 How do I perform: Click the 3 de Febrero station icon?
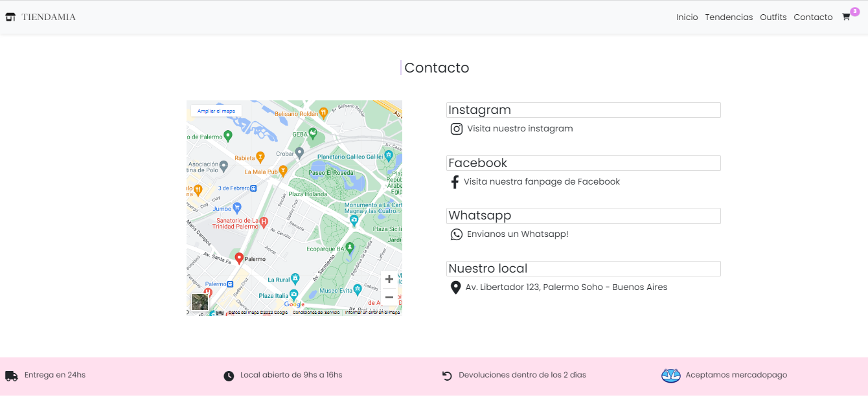click(253, 188)
